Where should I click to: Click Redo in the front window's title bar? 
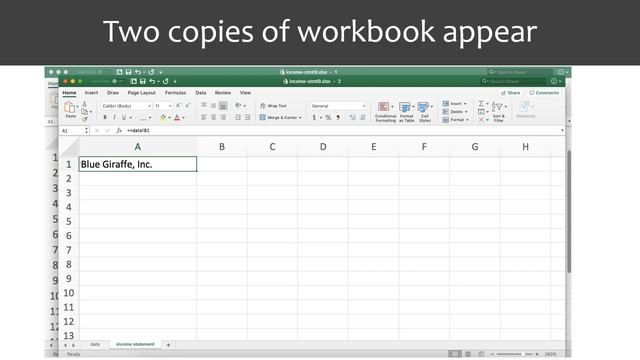pos(165,81)
